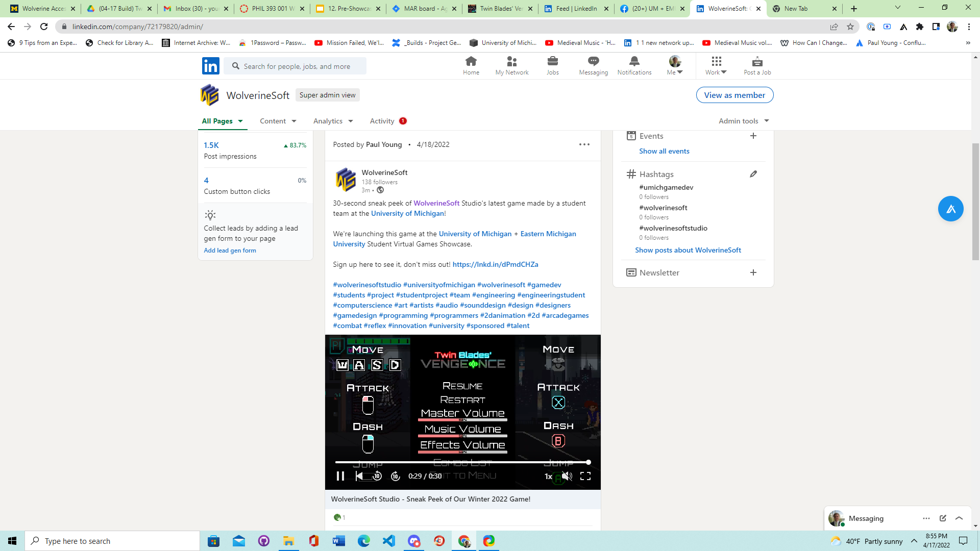980x551 pixels.
Task: Open Show posts about WolverineSoft link
Action: (x=688, y=250)
